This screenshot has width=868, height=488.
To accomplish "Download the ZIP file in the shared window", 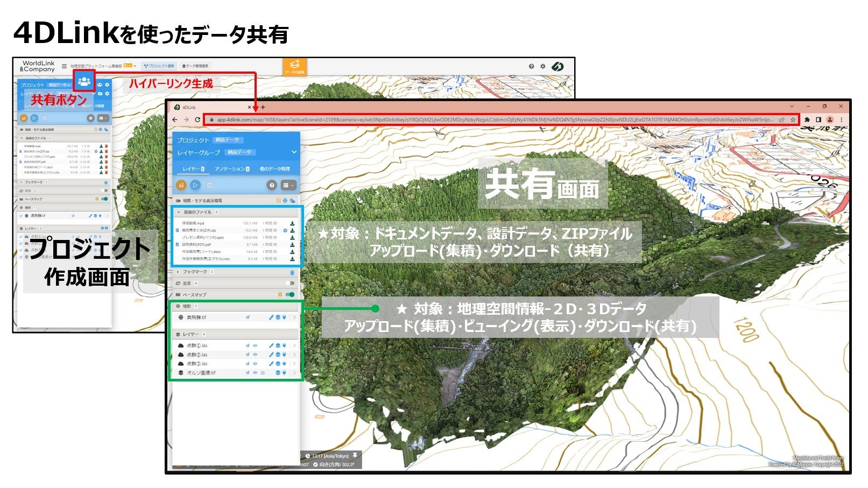I will 292,230.
